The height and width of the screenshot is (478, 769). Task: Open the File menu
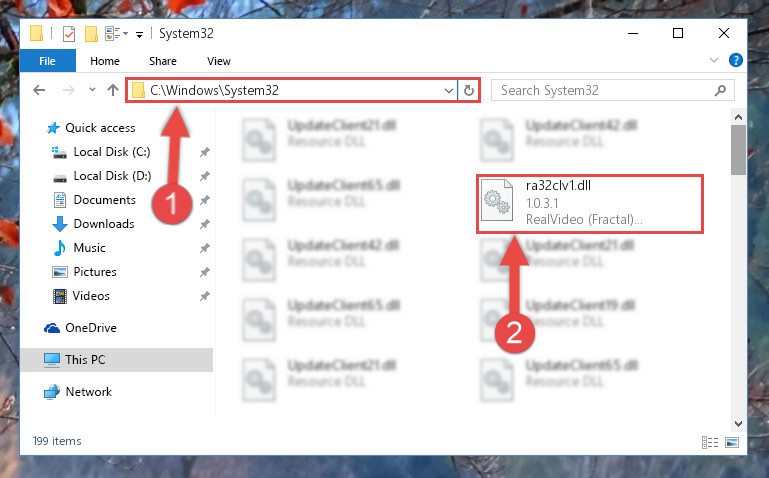[48, 61]
